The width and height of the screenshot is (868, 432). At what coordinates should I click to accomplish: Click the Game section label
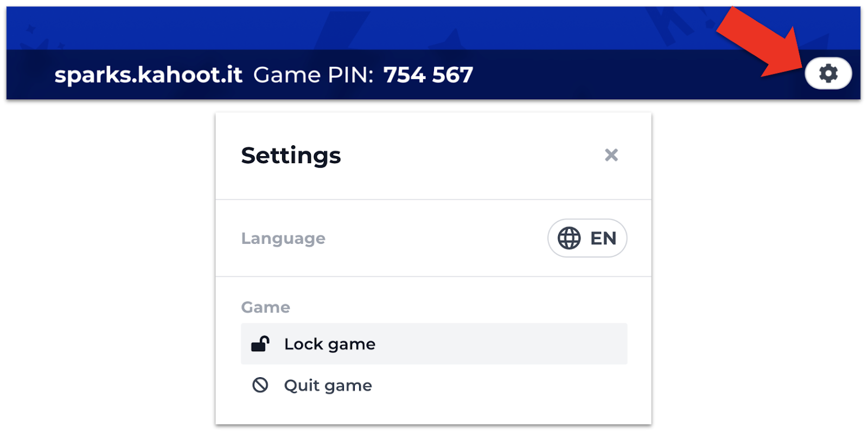point(265,307)
